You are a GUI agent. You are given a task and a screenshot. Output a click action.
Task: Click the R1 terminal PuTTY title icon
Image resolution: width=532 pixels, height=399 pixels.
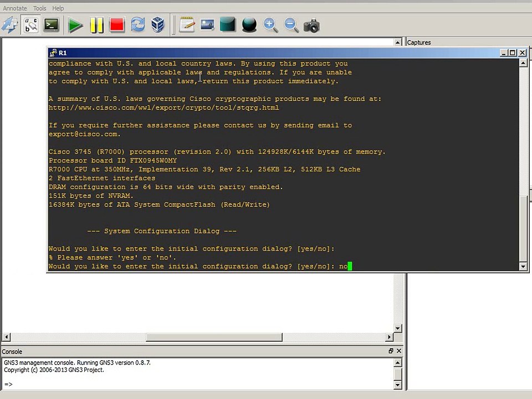pyautogui.click(x=53, y=53)
